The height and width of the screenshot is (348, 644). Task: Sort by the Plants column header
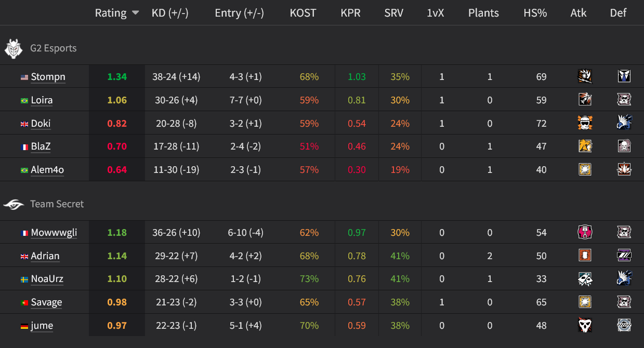click(x=483, y=13)
